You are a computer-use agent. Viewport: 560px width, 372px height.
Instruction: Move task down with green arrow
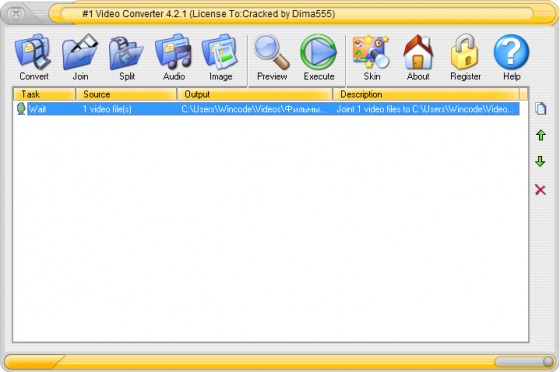click(x=540, y=161)
